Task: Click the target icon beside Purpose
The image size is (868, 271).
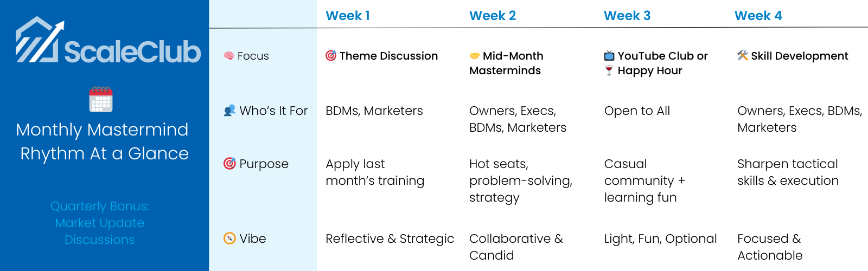Action: pos(229,164)
